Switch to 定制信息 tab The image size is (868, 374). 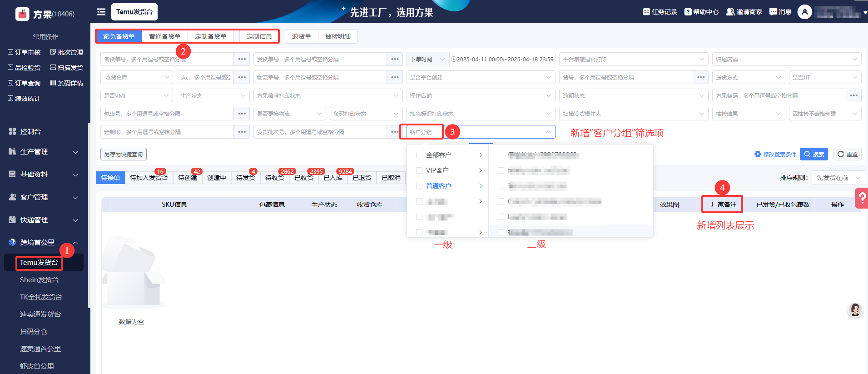(x=259, y=36)
